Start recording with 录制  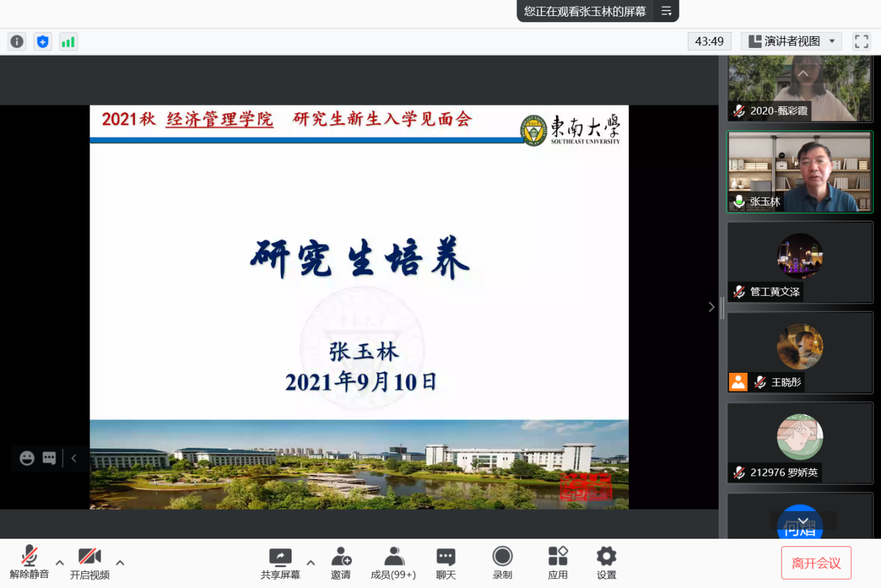coord(502,563)
